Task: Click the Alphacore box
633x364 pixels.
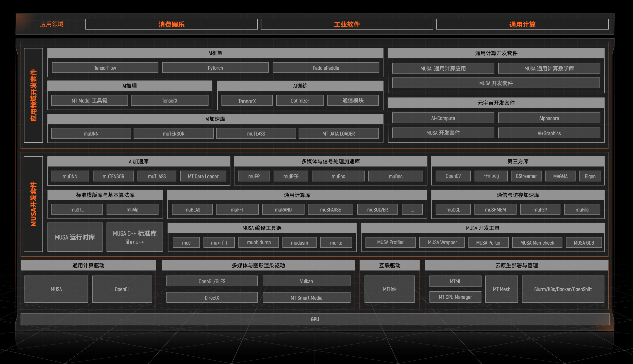Action: [x=549, y=118]
